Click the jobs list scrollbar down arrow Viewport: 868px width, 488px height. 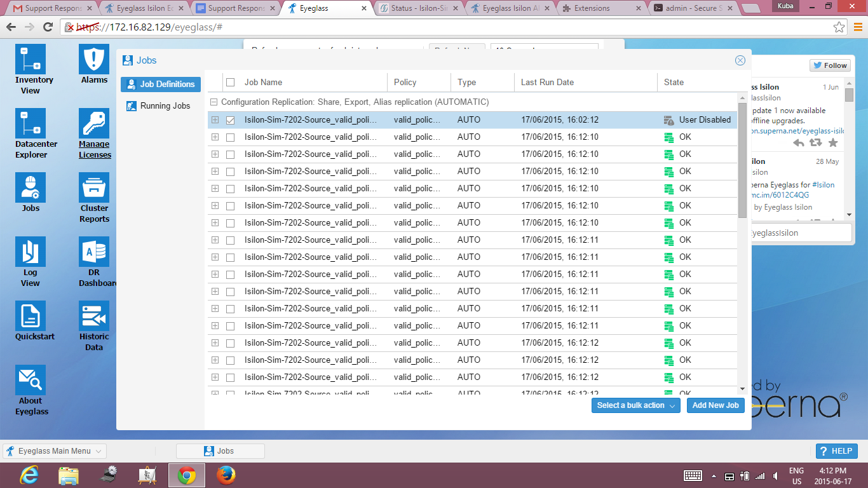[x=742, y=390]
